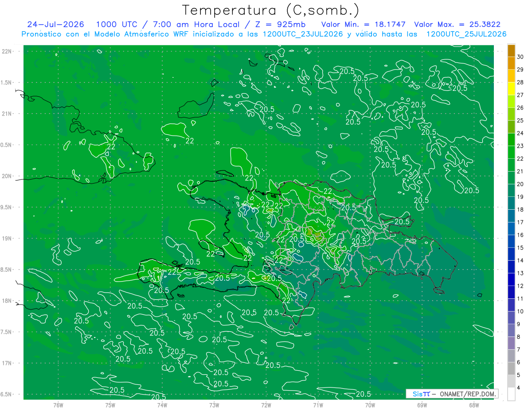The width and height of the screenshot is (532, 411).
Task: Pick the purple swatch between 7 and 8
Action: 511,343
